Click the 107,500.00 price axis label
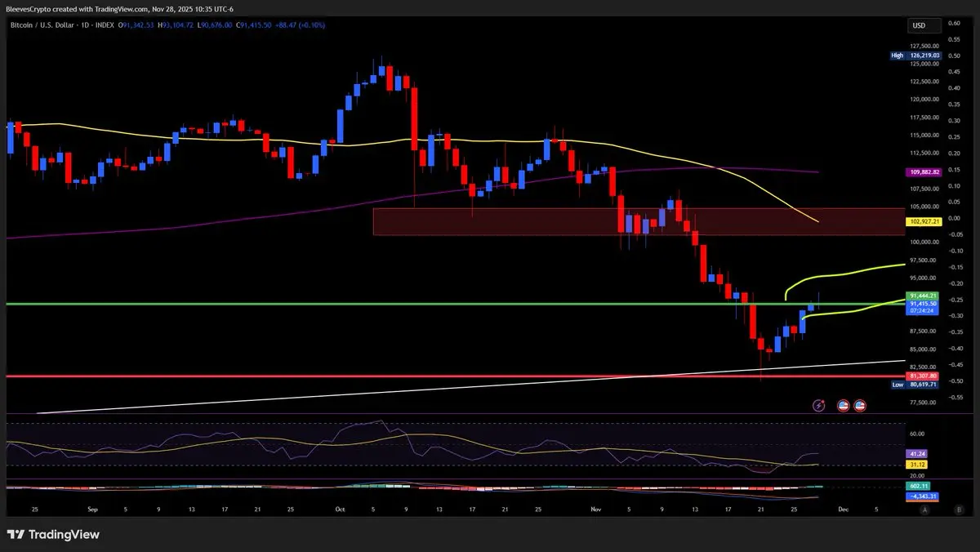The image size is (980, 552). click(x=925, y=189)
